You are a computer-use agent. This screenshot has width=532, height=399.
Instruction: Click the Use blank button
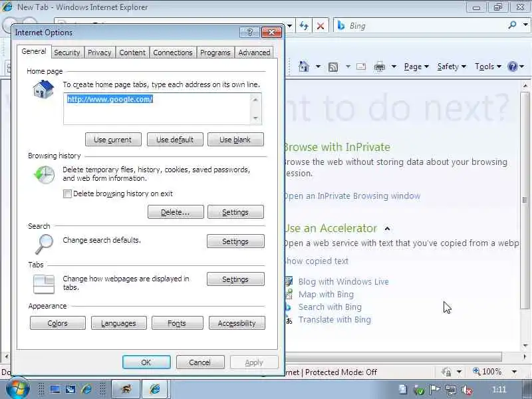[235, 140]
